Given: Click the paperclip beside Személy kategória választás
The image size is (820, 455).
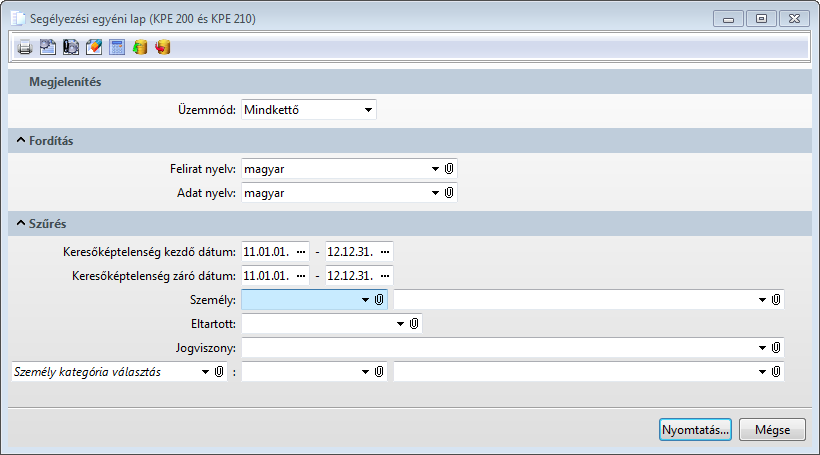Looking at the screenshot, I should (x=219, y=372).
